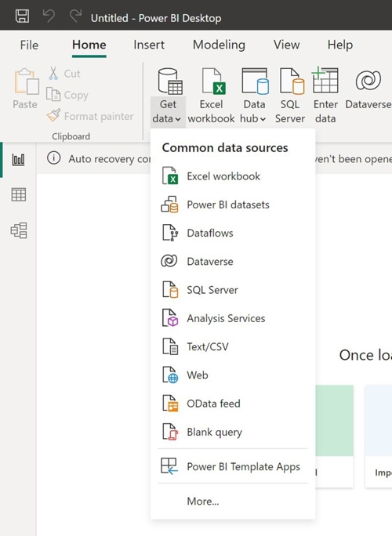The image size is (392, 536).
Task: Click SQL Server ribbon button
Action: pos(290,96)
